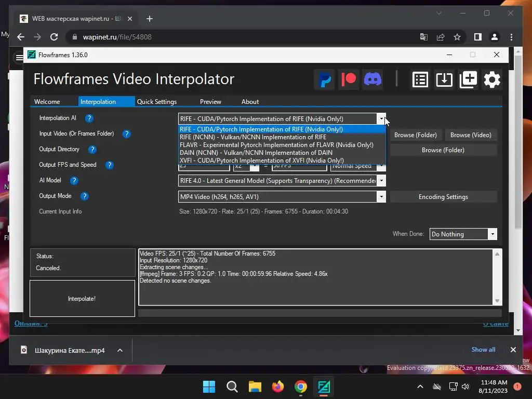Open the website hamburger menu
The image size is (532, 399).
point(19,57)
